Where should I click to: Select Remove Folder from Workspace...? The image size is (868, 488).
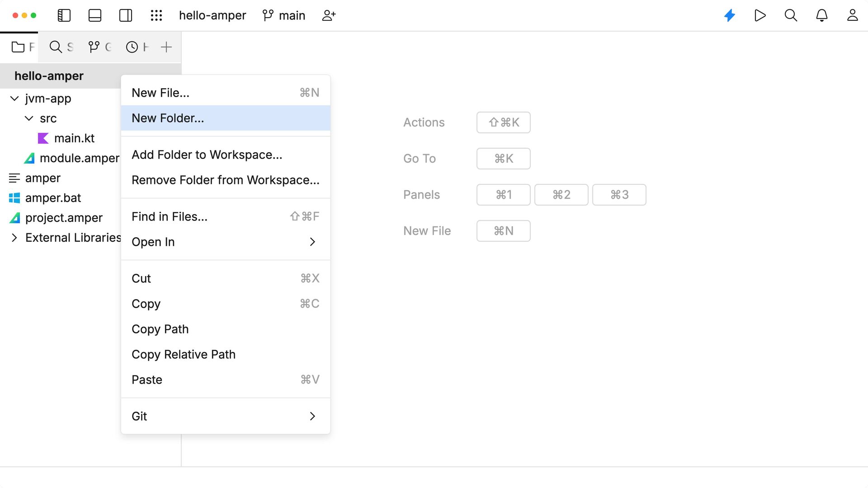(226, 180)
